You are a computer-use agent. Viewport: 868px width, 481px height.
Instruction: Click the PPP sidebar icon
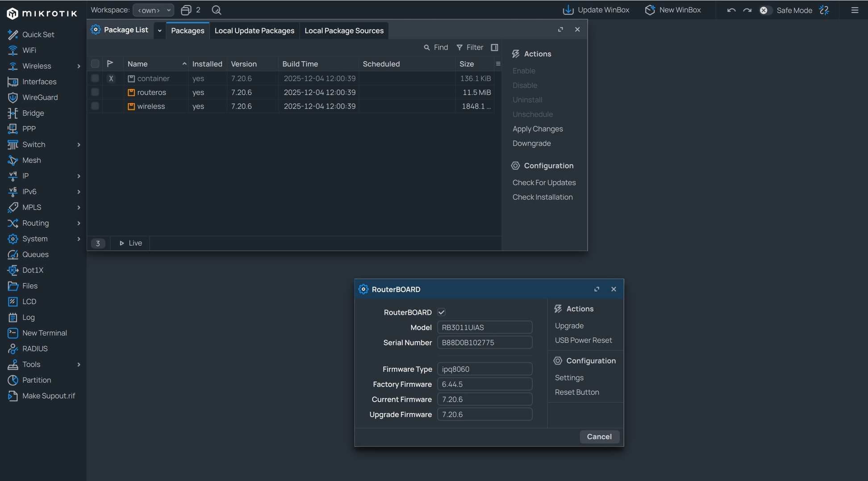pyautogui.click(x=13, y=129)
